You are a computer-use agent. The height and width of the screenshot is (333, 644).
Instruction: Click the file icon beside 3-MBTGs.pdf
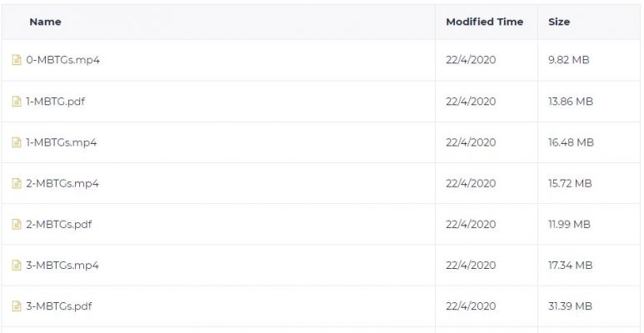17,306
